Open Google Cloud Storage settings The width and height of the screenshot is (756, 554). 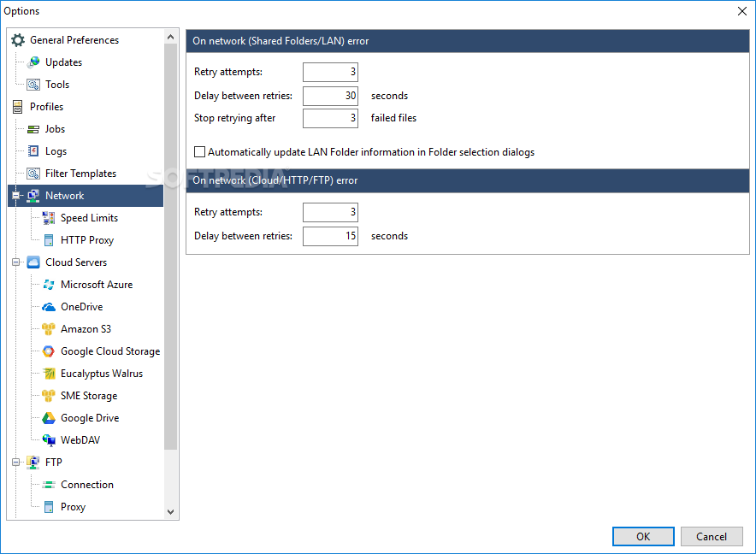click(110, 351)
